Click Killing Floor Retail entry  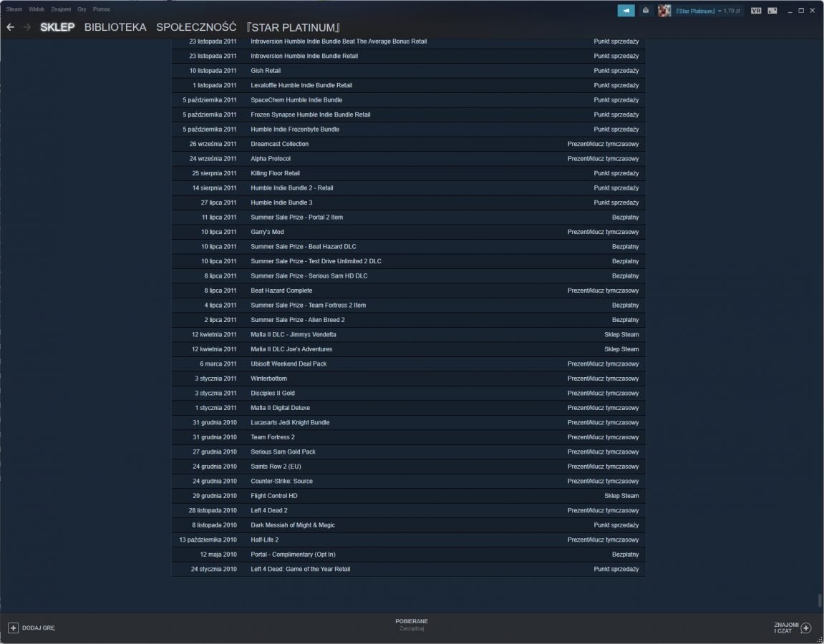pos(276,173)
